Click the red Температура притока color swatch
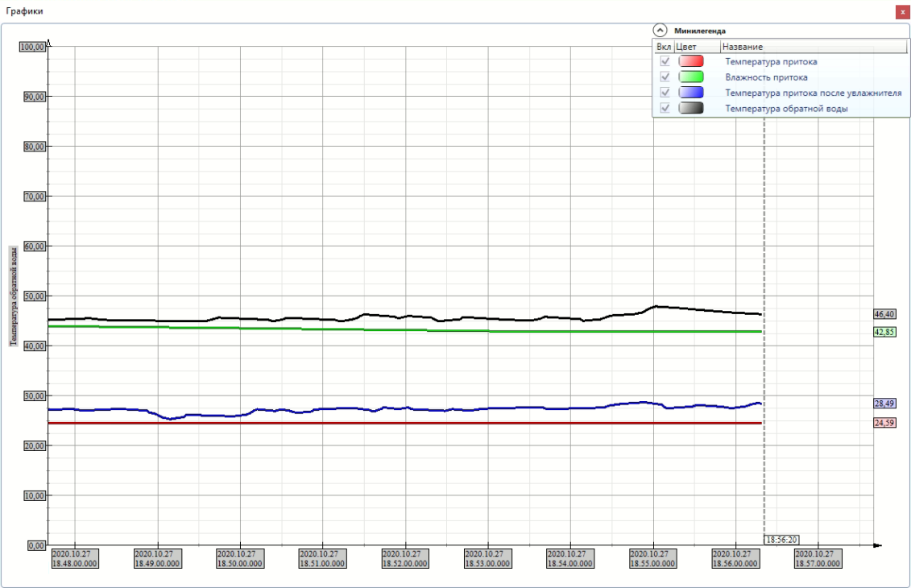Screen dimensions: 911x588 [x=691, y=61]
